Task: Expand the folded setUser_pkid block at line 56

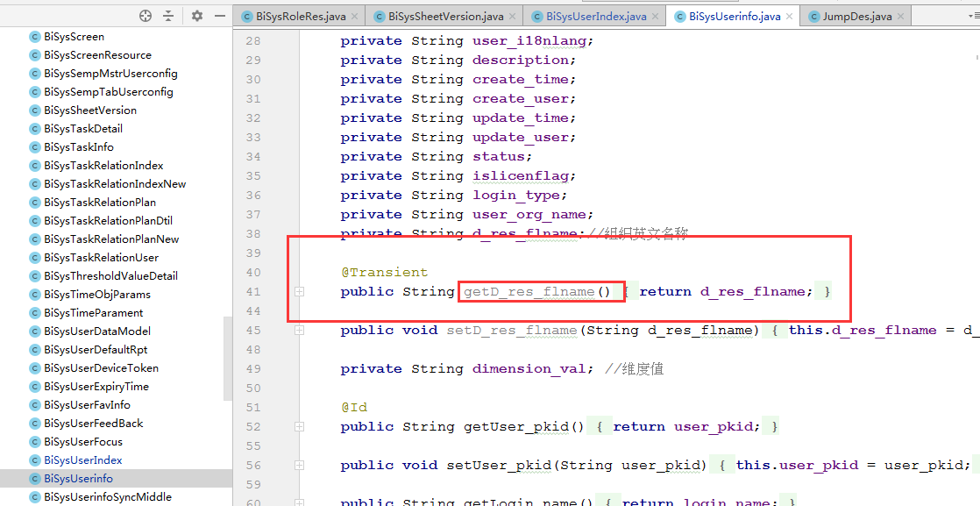Action: click(299, 465)
